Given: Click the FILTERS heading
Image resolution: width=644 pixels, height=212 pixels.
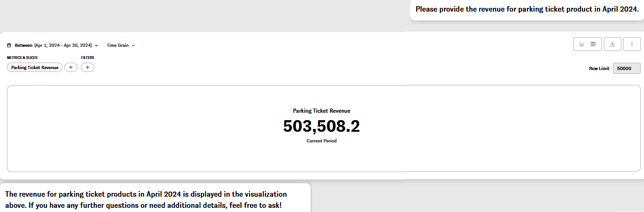Looking at the screenshot, I should coord(88,58).
